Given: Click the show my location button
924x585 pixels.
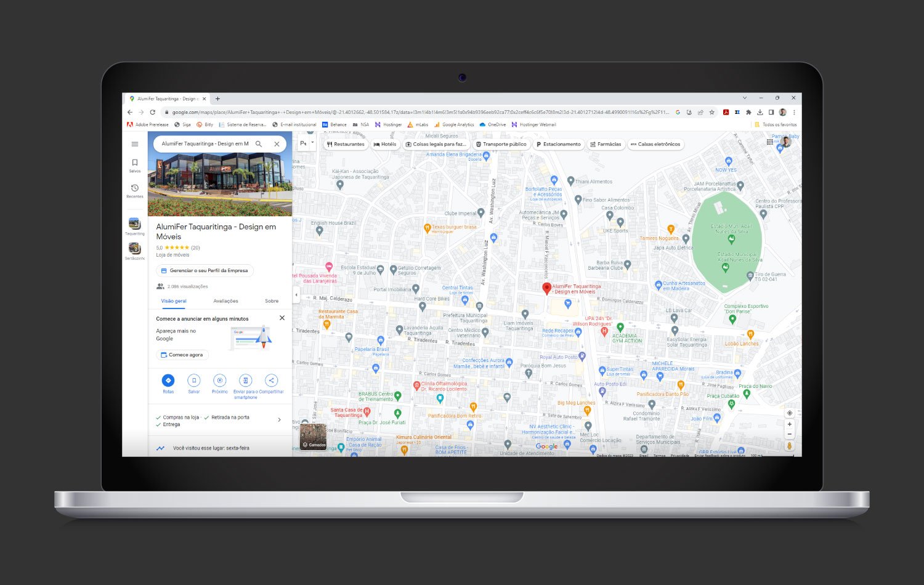Looking at the screenshot, I should click(789, 413).
